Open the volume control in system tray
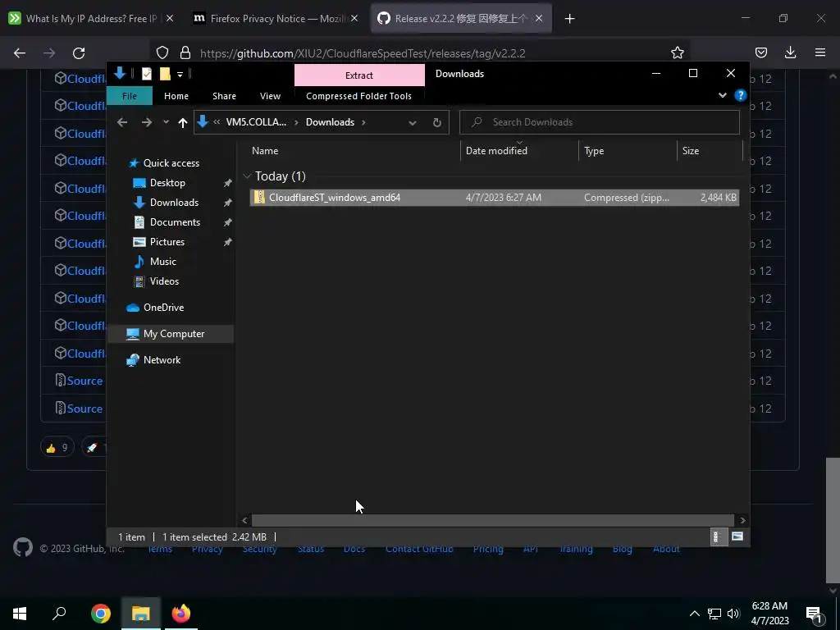 click(x=733, y=614)
